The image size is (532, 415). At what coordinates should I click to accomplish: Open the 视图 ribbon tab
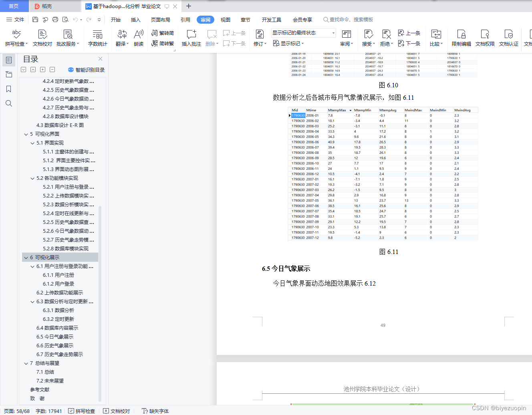[226, 20]
